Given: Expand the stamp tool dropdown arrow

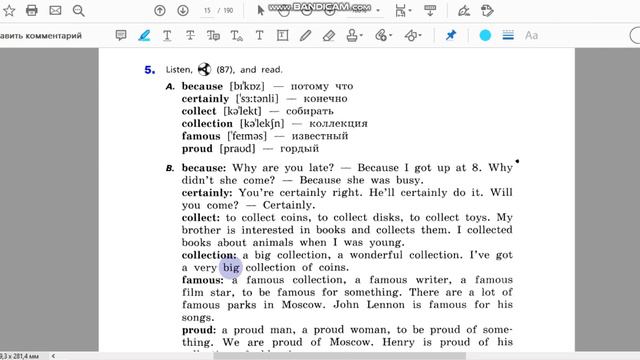Looking at the screenshot, I should 361,36.
